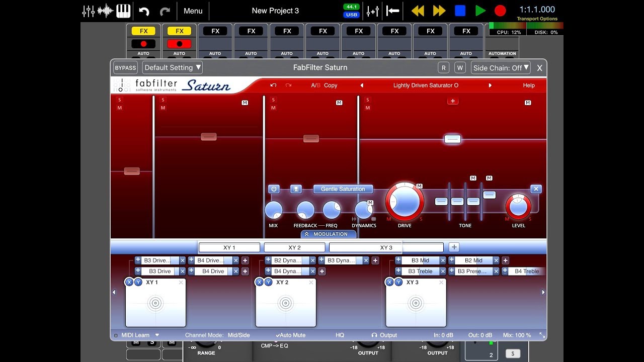Open the first yellow FX slot
This screenshot has height=362, width=644.
tap(143, 31)
